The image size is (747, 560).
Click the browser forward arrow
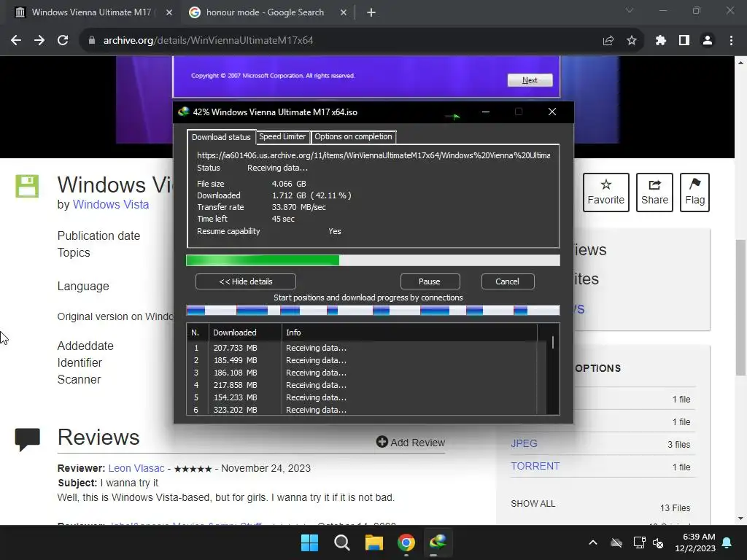39,41
